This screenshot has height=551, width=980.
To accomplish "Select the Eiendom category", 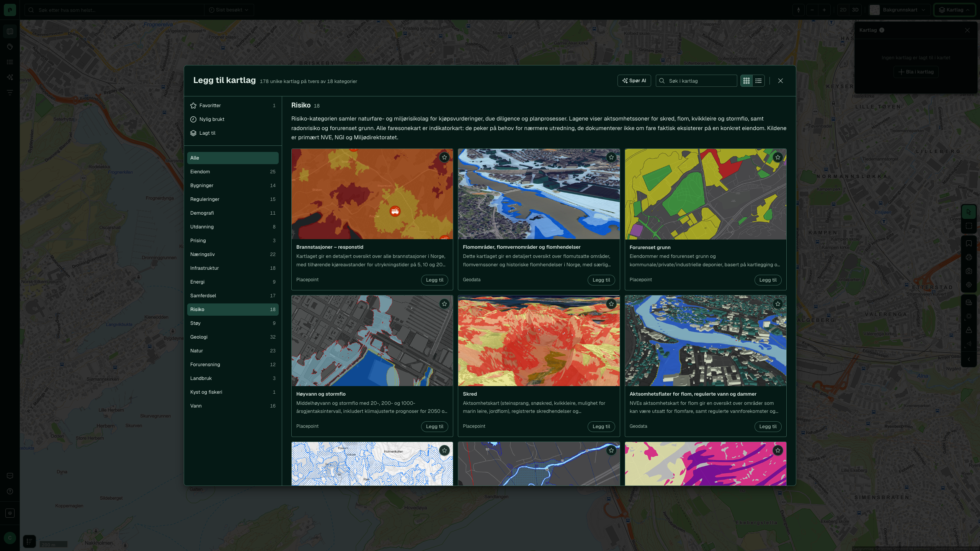I will (x=233, y=172).
